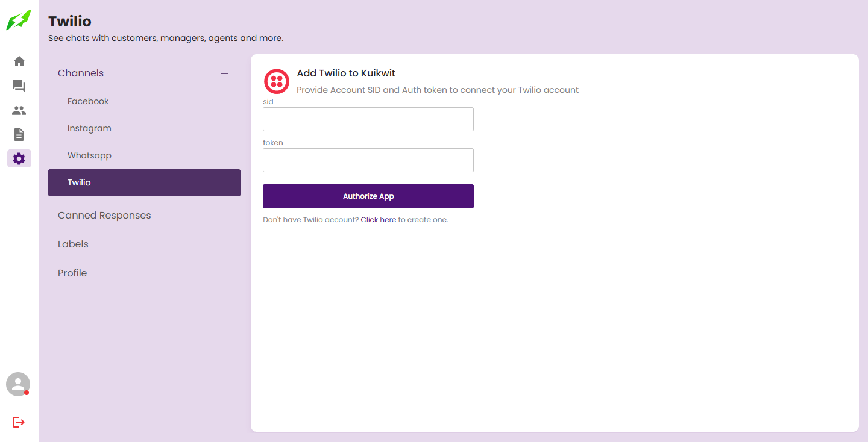Open Profile settings
This screenshot has height=445, width=868.
(x=72, y=273)
